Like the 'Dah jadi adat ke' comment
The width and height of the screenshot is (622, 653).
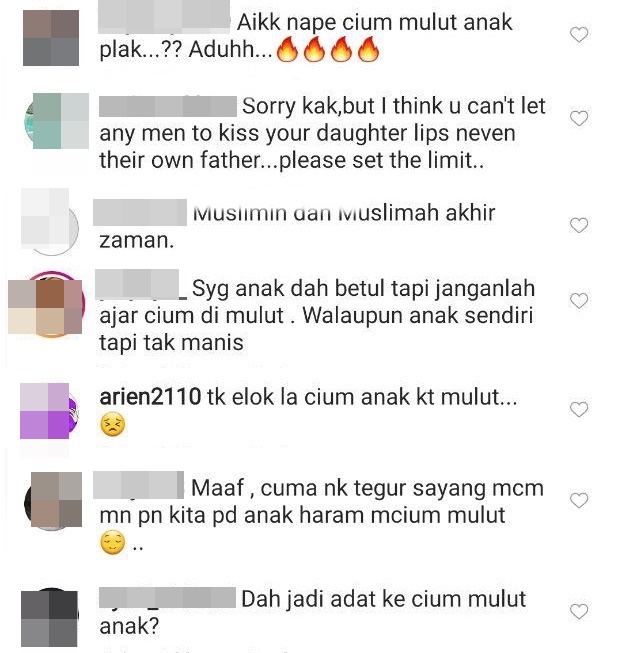[x=579, y=611]
